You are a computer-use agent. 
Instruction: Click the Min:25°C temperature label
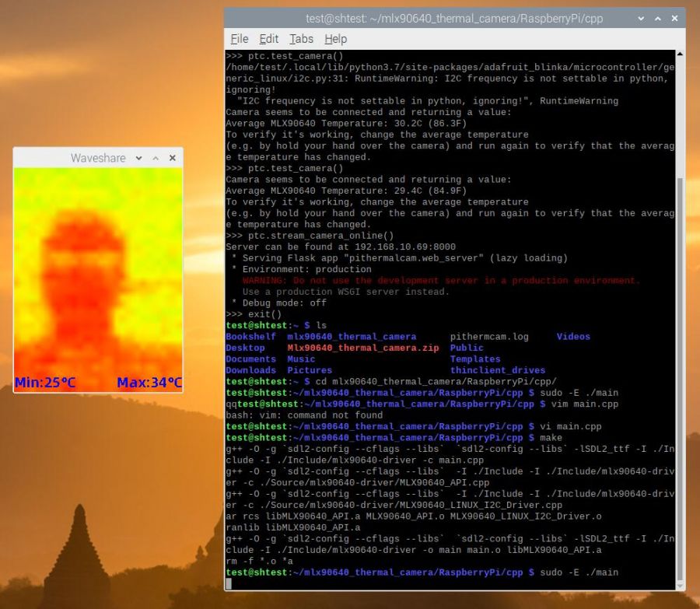(x=45, y=383)
